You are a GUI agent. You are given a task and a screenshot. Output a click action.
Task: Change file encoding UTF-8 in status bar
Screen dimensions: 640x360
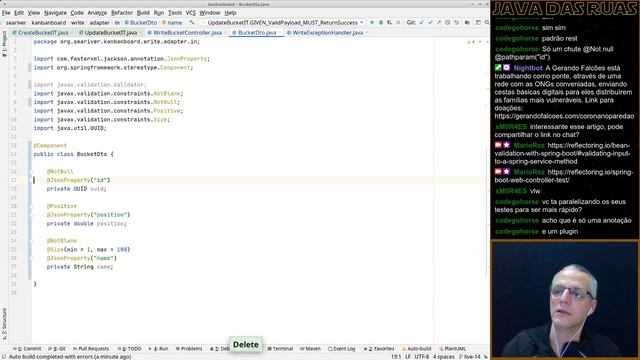422,357
